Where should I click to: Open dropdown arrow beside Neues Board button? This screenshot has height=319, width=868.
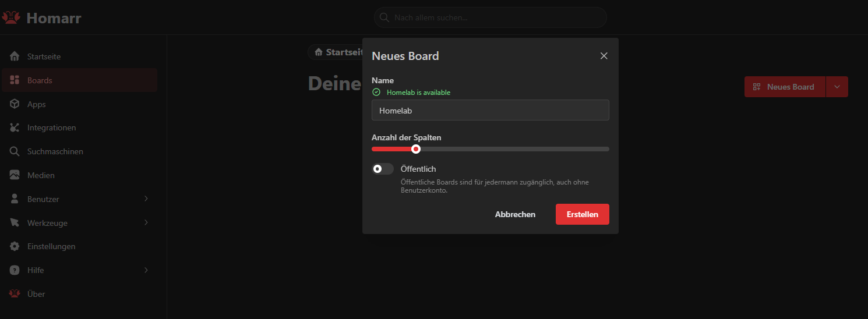(837, 87)
